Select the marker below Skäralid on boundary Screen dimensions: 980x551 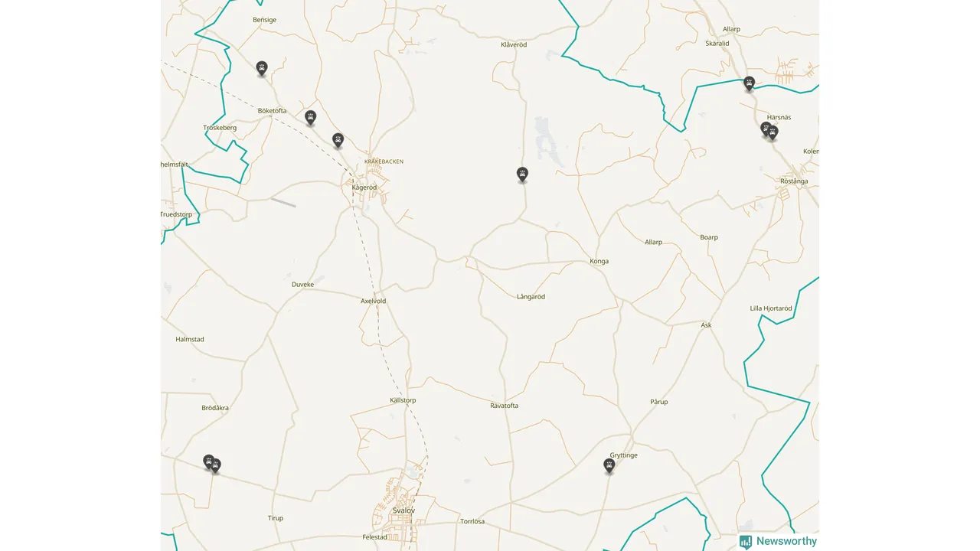(x=750, y=83)
